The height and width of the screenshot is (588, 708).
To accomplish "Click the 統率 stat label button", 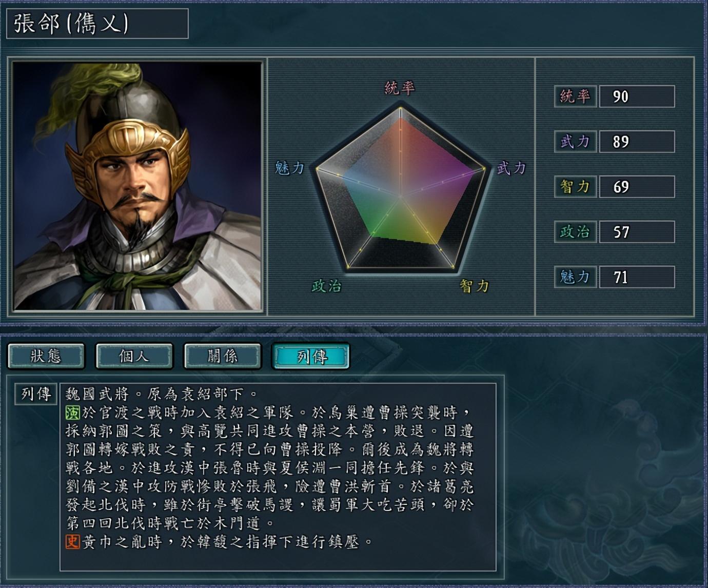I will tap(575, 96).
